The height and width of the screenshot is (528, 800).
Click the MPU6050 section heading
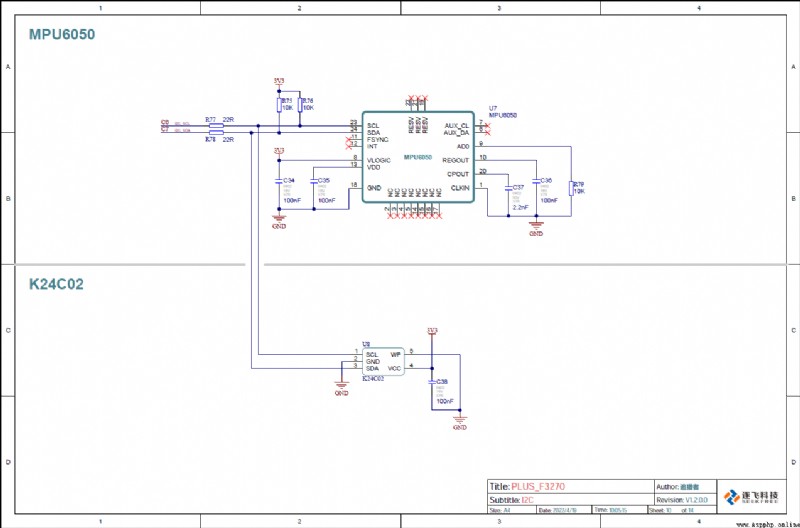coord(62,35)
